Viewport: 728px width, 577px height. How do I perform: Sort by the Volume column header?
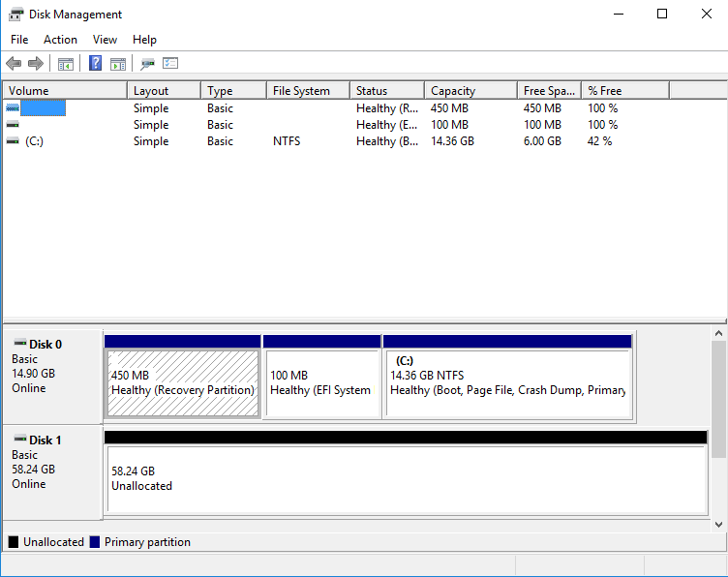tap(65, 90)
